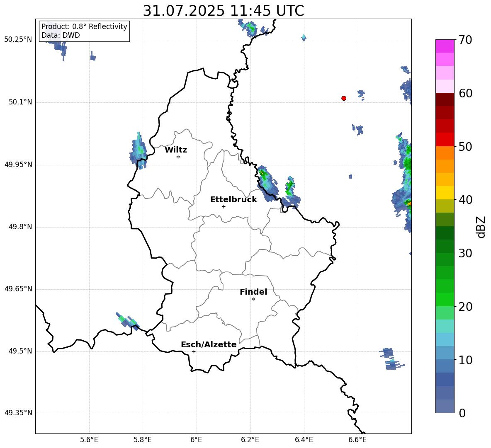491x448 pixels.
Task: Click the '5.6°E' longitude label
Action: 89,440
